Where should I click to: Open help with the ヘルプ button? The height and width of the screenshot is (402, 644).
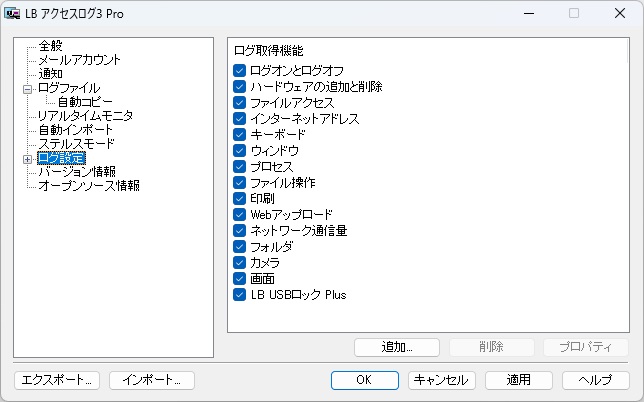(596, 380)
